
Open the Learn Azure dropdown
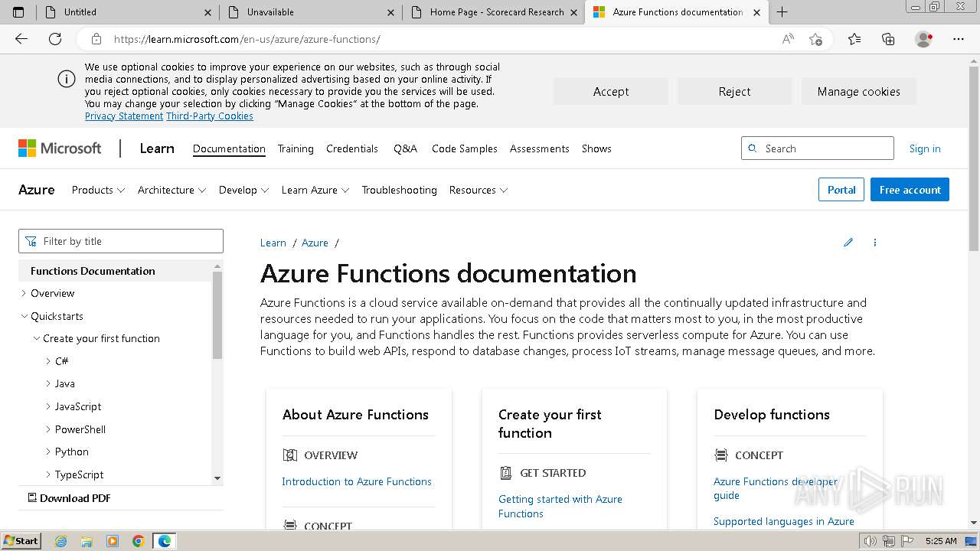315,190
